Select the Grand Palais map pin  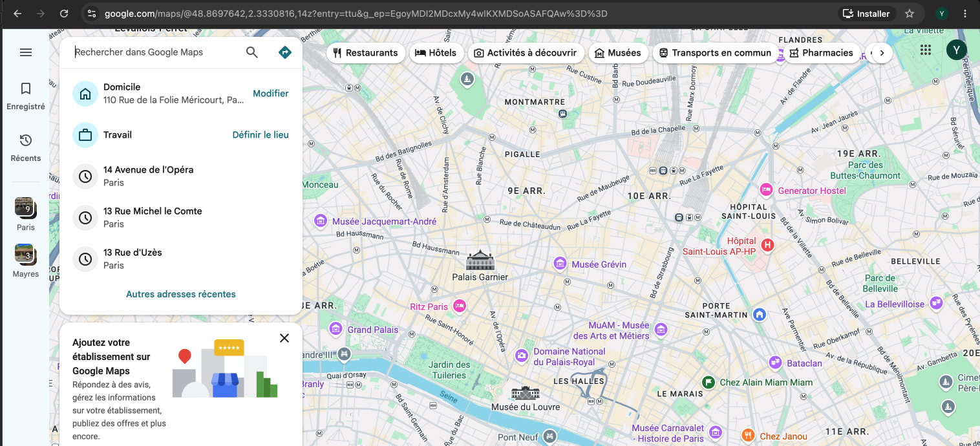point(336,329)
